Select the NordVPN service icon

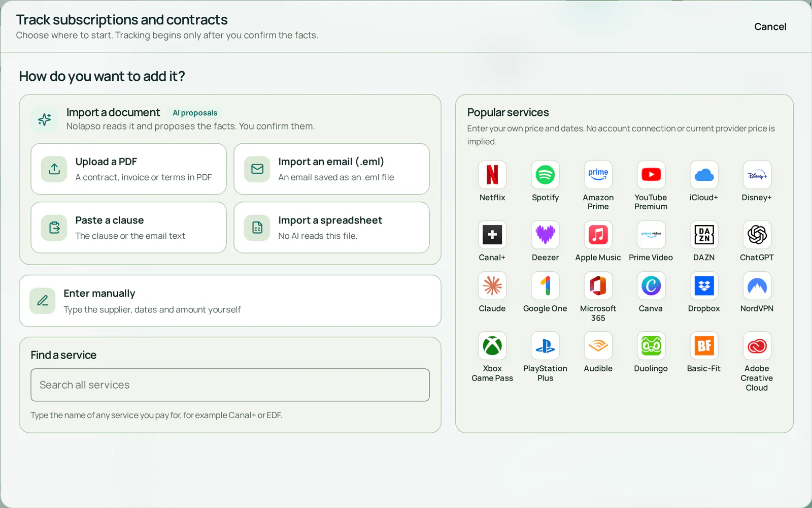[757, 285]
